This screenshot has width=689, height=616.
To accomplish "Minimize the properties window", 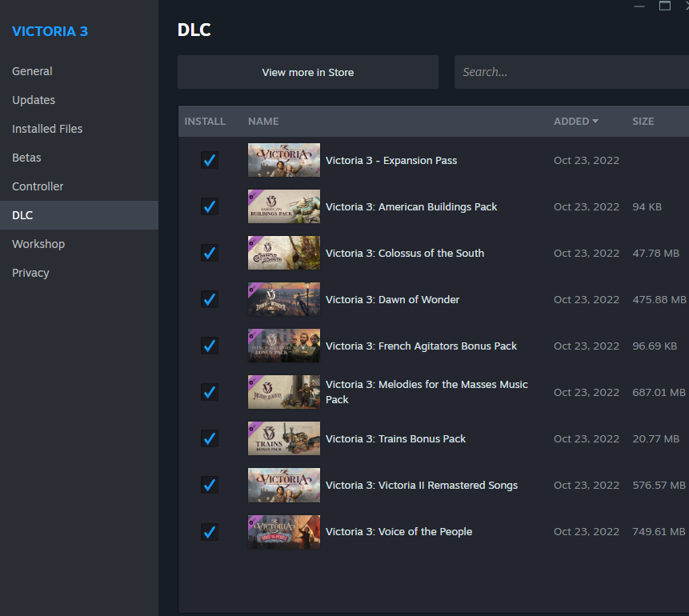I will pos(639,6).
